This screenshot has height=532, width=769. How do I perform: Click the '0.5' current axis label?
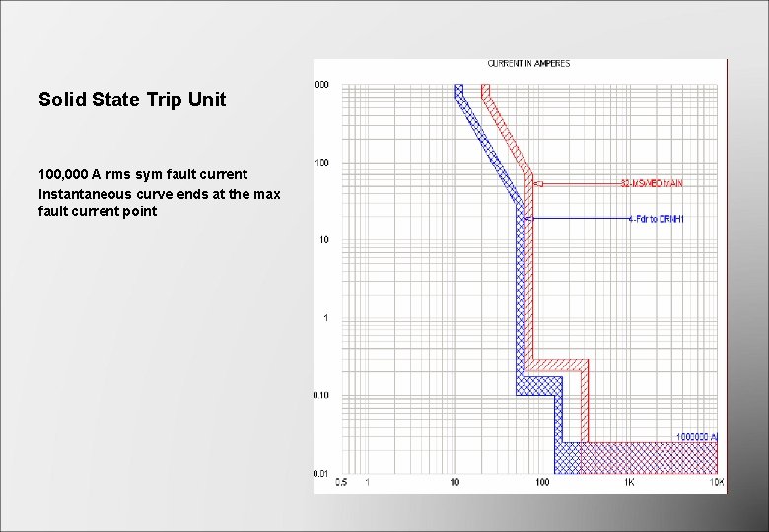coord(341,482)
